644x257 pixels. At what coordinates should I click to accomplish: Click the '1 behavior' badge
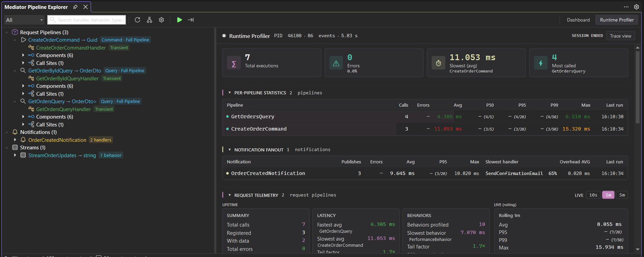(111, 155)
